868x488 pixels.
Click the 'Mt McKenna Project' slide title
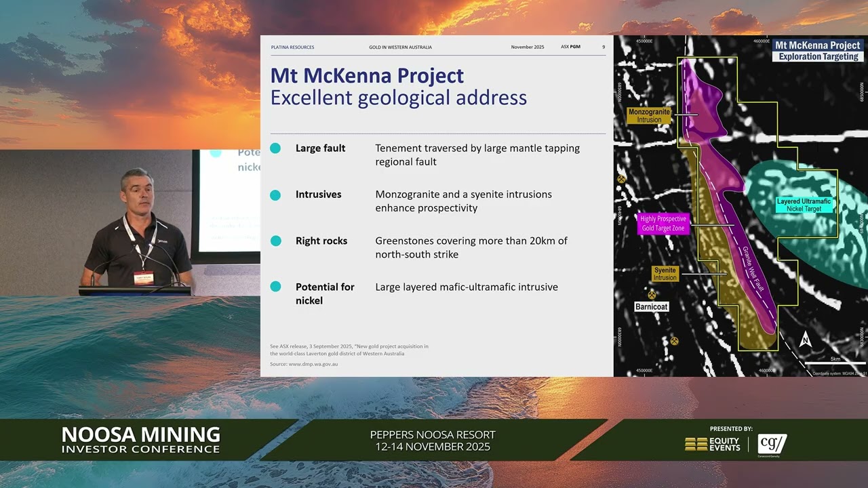pyautogui.click(x=367, y=75)
